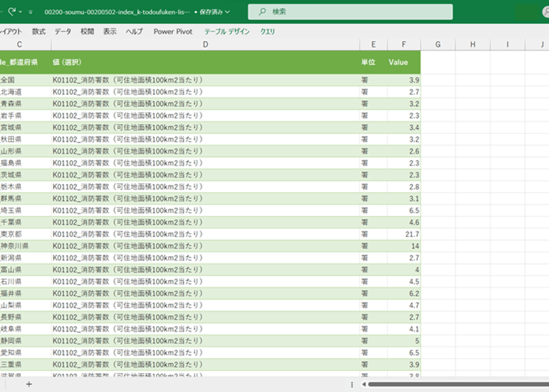
Task: Select the 神奈川県 cell
Action: 26,246
